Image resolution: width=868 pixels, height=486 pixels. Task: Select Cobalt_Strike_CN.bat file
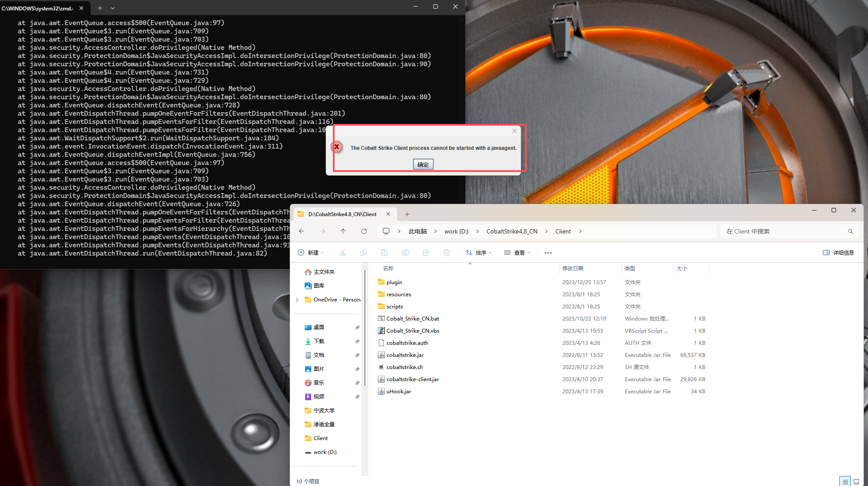[413, 318]
